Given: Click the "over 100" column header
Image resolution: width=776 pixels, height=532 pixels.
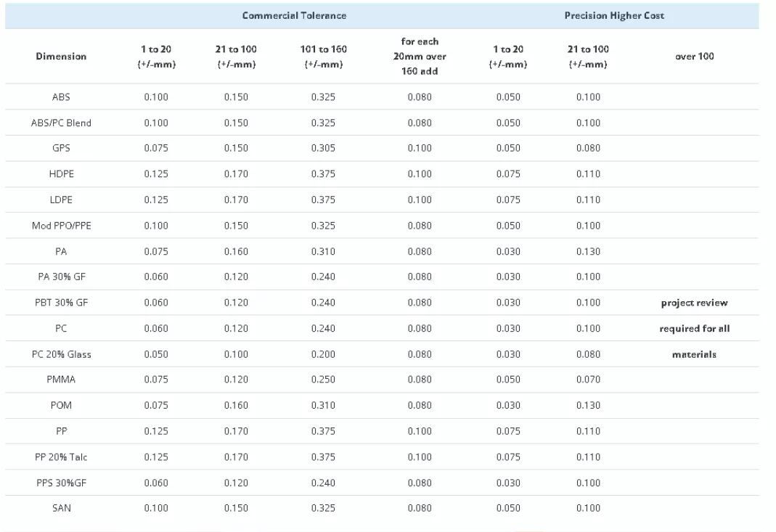Looking at the screenshot, I should 695,56.
